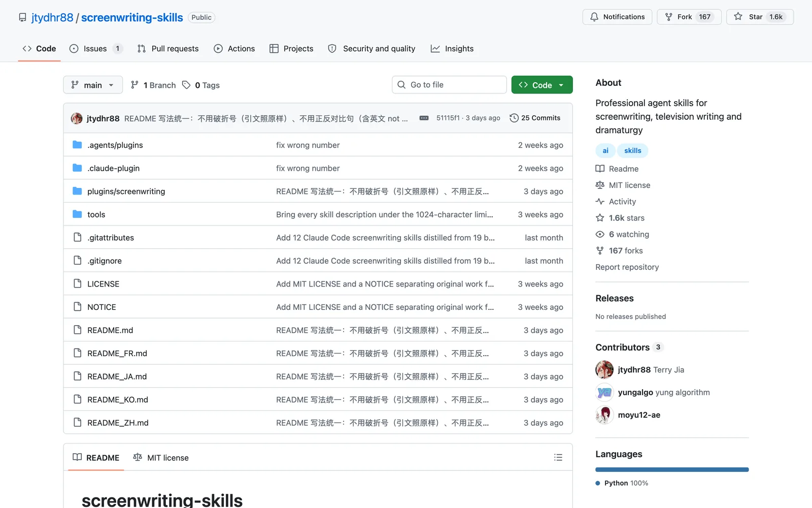Click the tools folder icon
The width and height of the screenshot is (812, 508).
77,214
